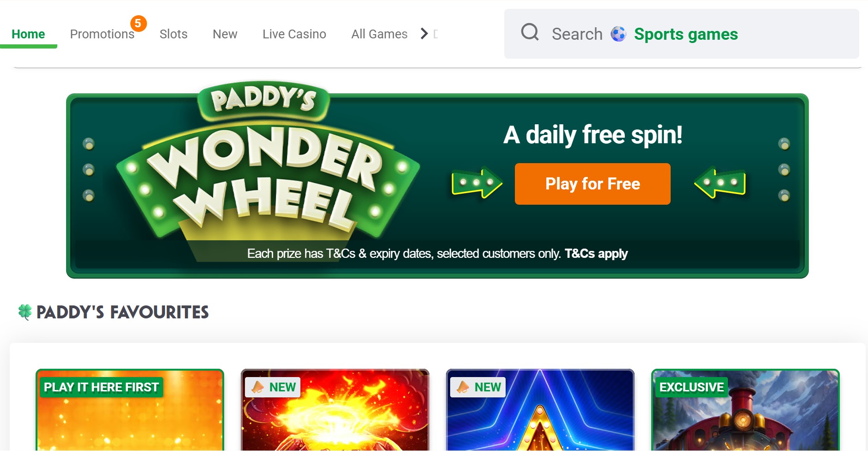This screenshot has width=868, height=451.
Task: Select the All Games tab
Action: point(379,34)
